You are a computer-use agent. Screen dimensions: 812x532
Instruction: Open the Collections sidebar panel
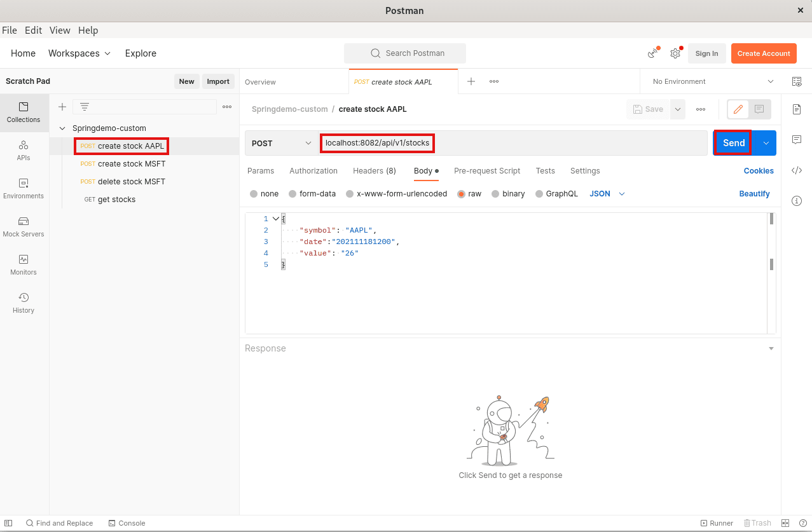pos(24,113)
